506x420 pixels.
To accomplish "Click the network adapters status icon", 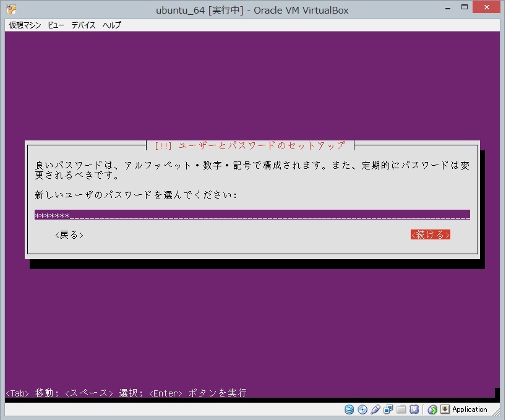I will coord(388,409).
